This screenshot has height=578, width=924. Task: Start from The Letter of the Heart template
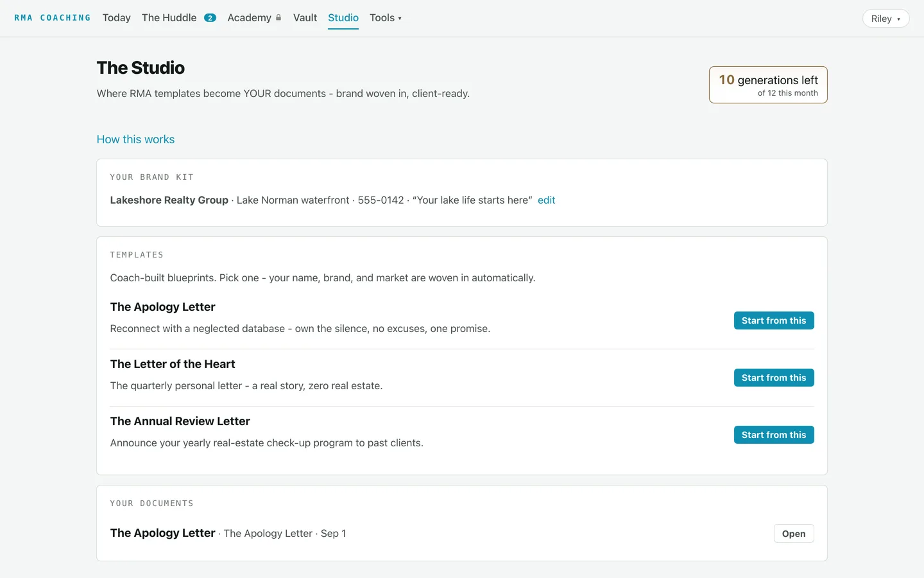tap(774, 378)
